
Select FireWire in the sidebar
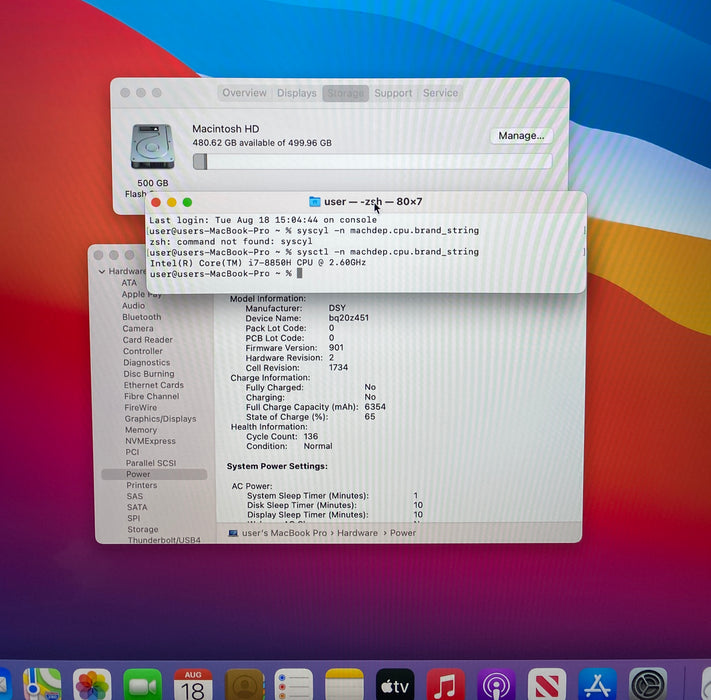coord(141,408)
